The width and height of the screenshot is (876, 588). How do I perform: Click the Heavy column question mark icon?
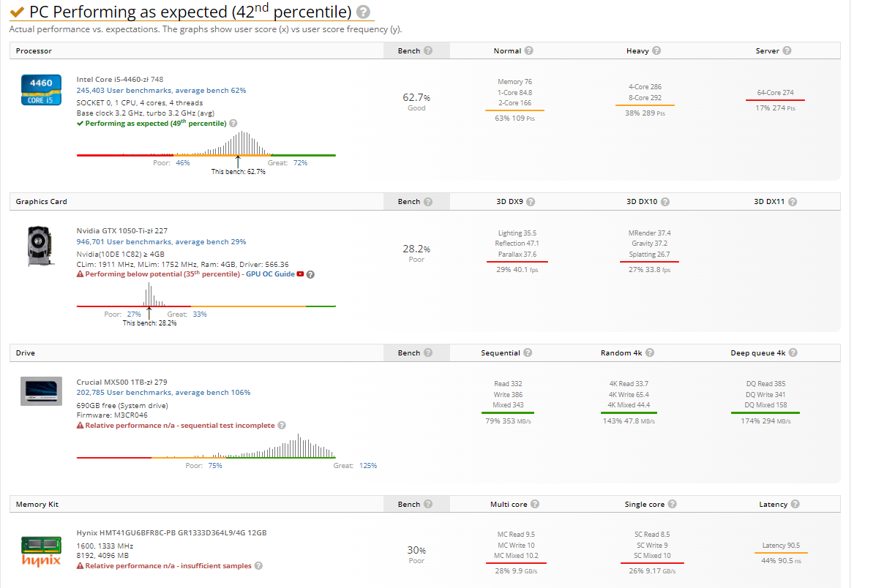[657, 50]
